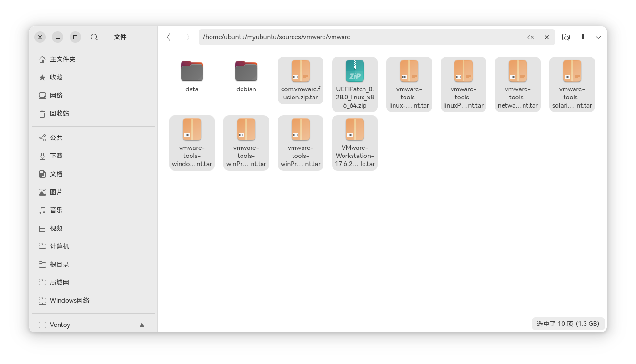
Task: Open 下载 downloads in the sidebar
Action: click(93, 156)
